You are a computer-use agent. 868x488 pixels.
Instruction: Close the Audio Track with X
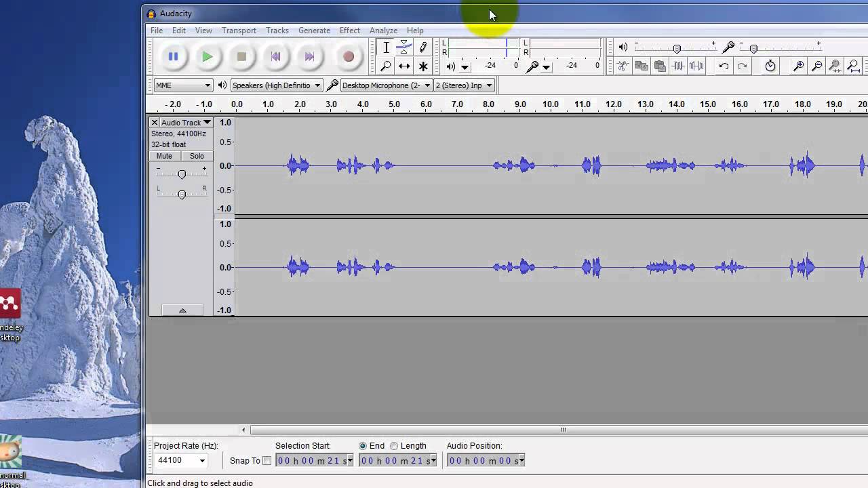pyautogui.click(x=154, y=123)
